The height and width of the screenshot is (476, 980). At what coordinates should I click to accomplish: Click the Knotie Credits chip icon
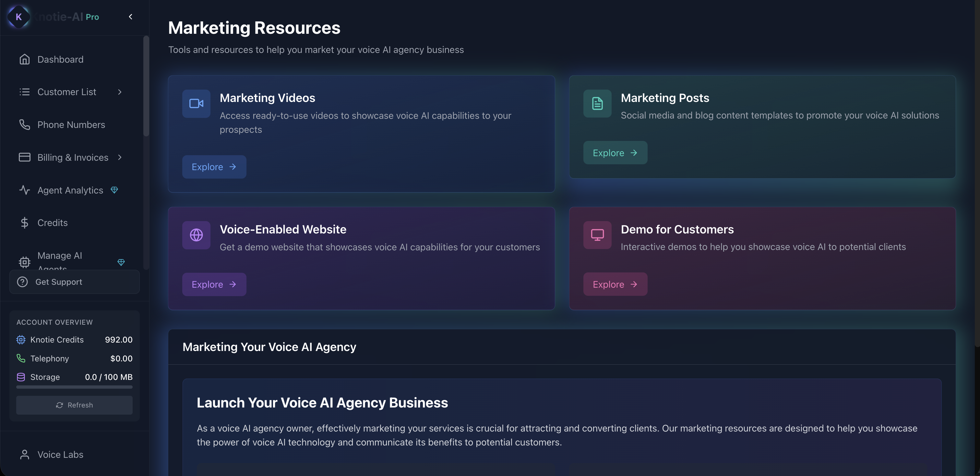coord(21,339)
